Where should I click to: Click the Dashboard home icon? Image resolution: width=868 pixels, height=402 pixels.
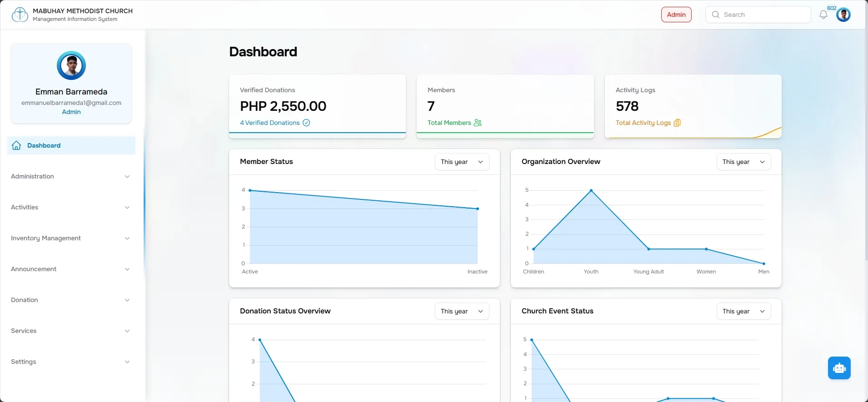click(16, 145)
